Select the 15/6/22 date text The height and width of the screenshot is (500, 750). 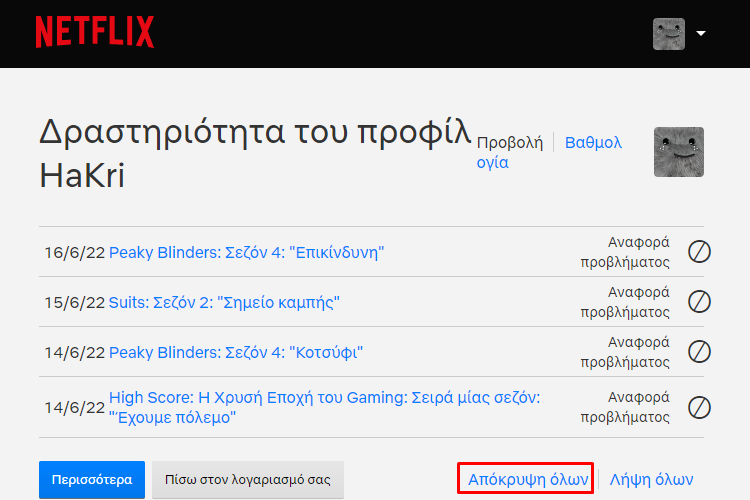(75, 303)
